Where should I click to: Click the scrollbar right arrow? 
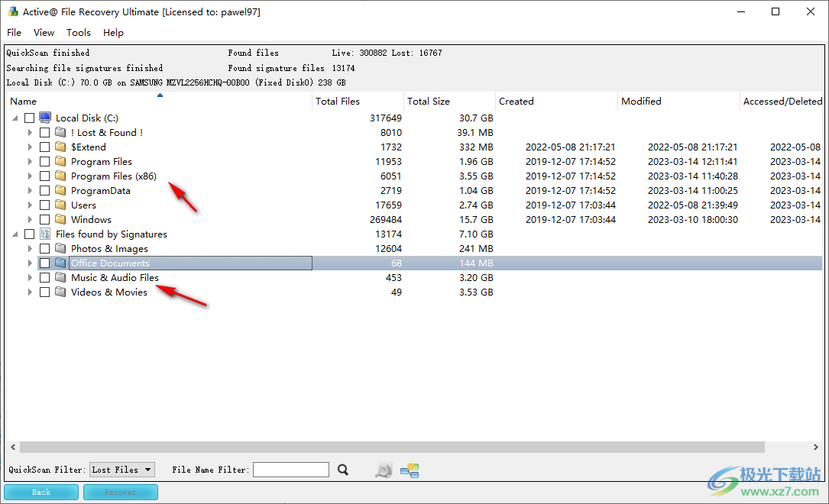(x=816, y=447)
